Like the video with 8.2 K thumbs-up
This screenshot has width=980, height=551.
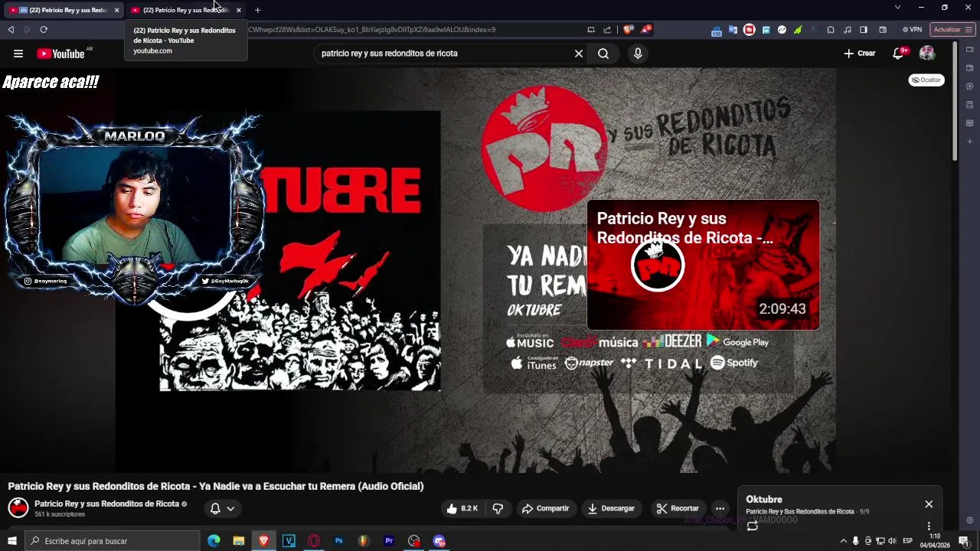coord(462,508)
